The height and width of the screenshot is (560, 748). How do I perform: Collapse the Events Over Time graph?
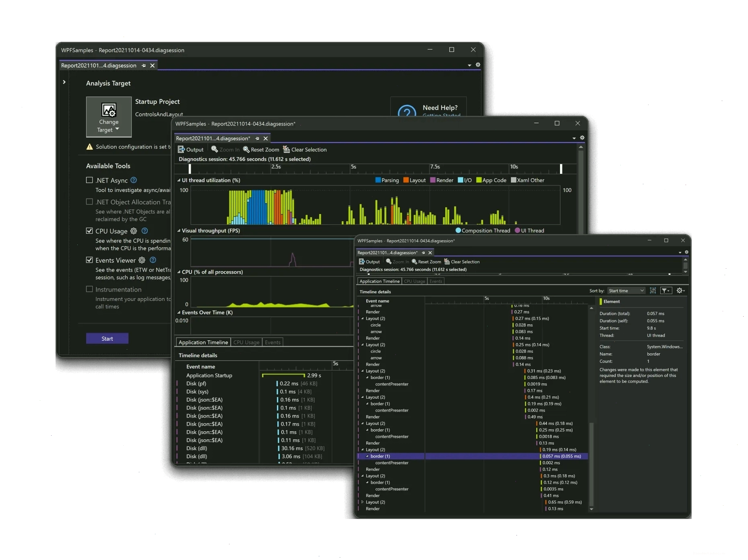point(179,313)
